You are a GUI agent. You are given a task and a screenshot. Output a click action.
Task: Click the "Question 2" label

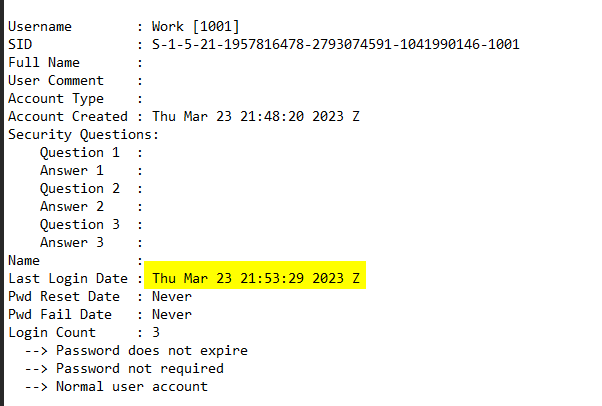pyautogui.click(x=80, y=188)
